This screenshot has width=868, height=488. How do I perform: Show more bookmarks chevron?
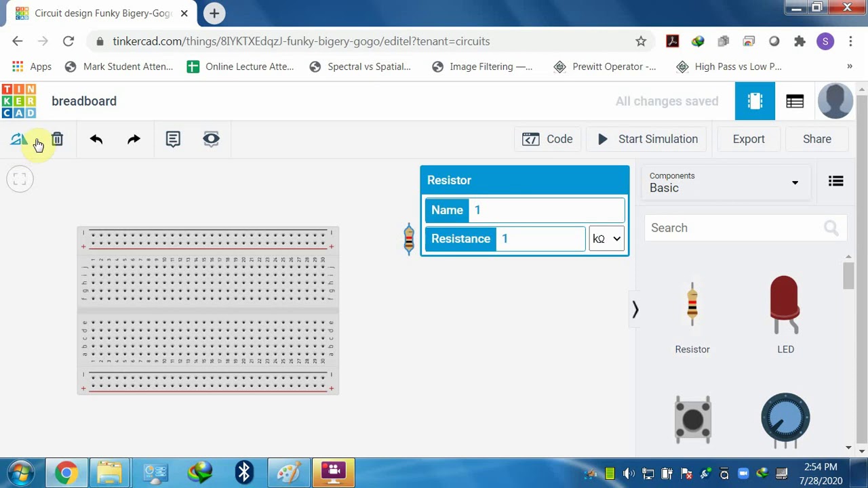coord(849,66)
